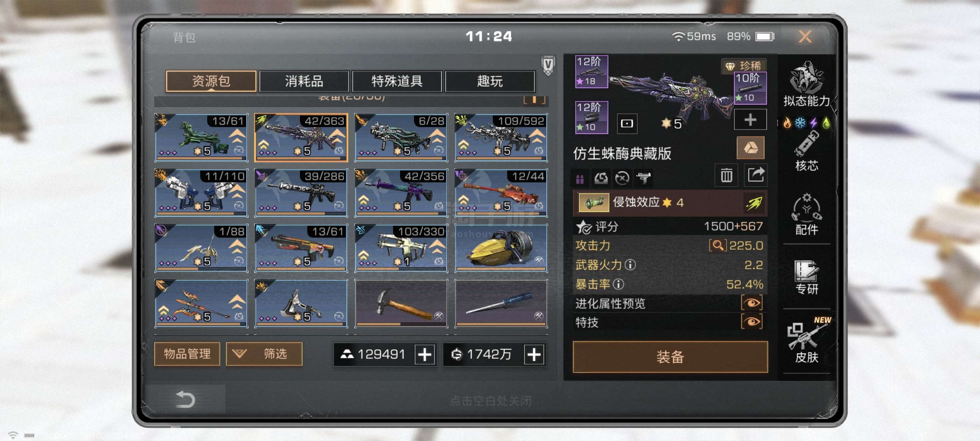Viewport: 980px width, 441px height.
Task: Toggle the small square view icon
Action: 626,123
